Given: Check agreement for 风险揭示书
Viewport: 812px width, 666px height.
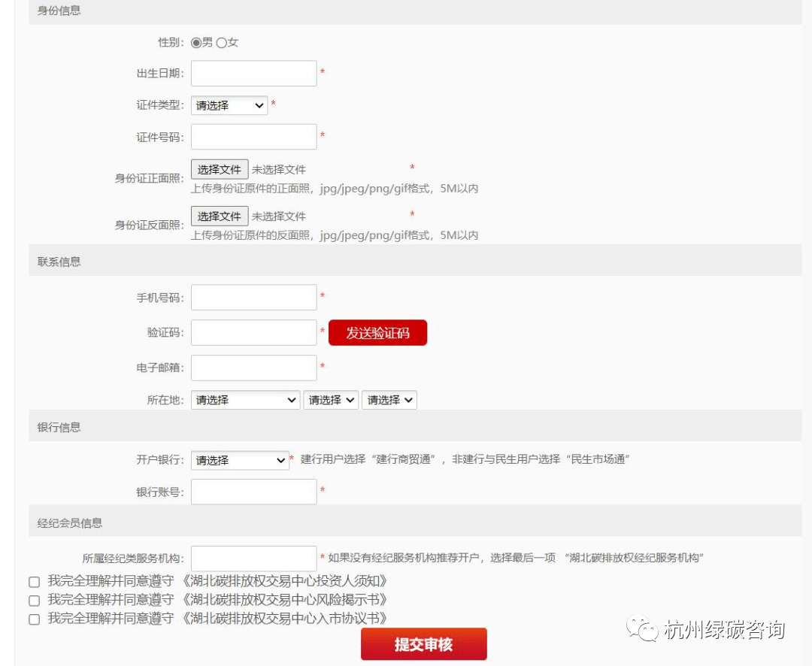Looking at the screenshot, I should 33,601.
